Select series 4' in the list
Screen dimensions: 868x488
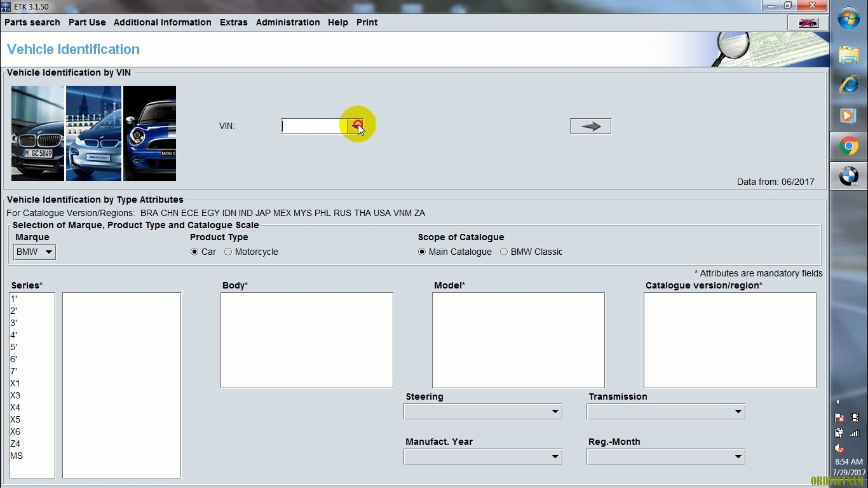(32, 335)
